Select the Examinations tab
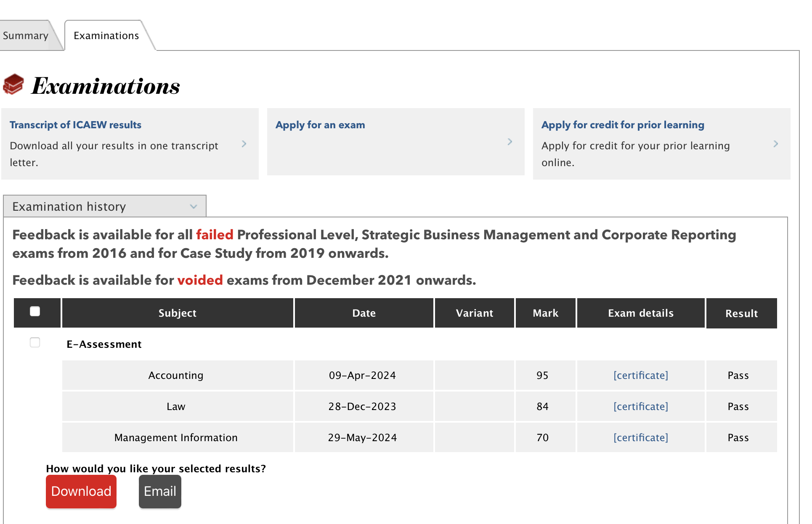The image size is (812, 524). tap(106, 36)
